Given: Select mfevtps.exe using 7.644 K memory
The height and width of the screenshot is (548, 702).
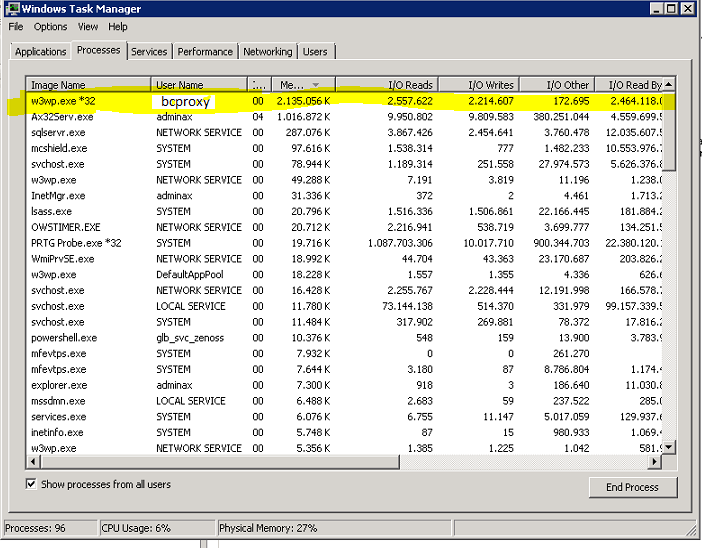Looking at the screenshot, I should pos(344,369).
